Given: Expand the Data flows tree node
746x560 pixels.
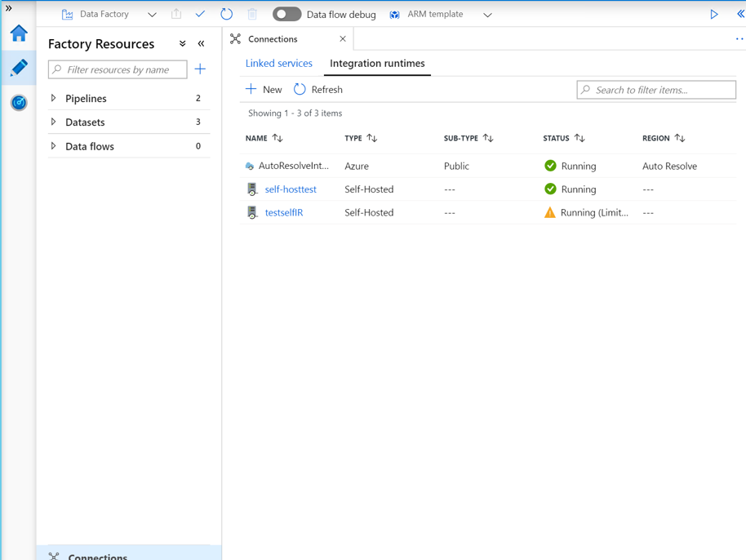Looking at the screenshot, I should (x=53, y=146).
